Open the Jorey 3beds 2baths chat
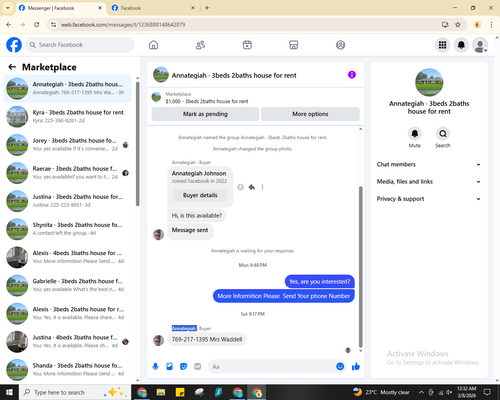The image size is (500, 400). tap(68, 145)
